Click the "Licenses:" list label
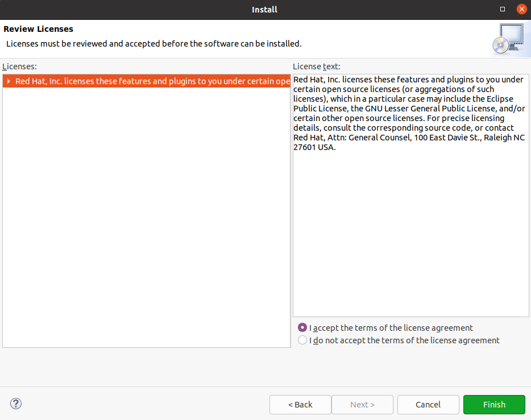Screen dimensions: 531x420 (19, 66)
